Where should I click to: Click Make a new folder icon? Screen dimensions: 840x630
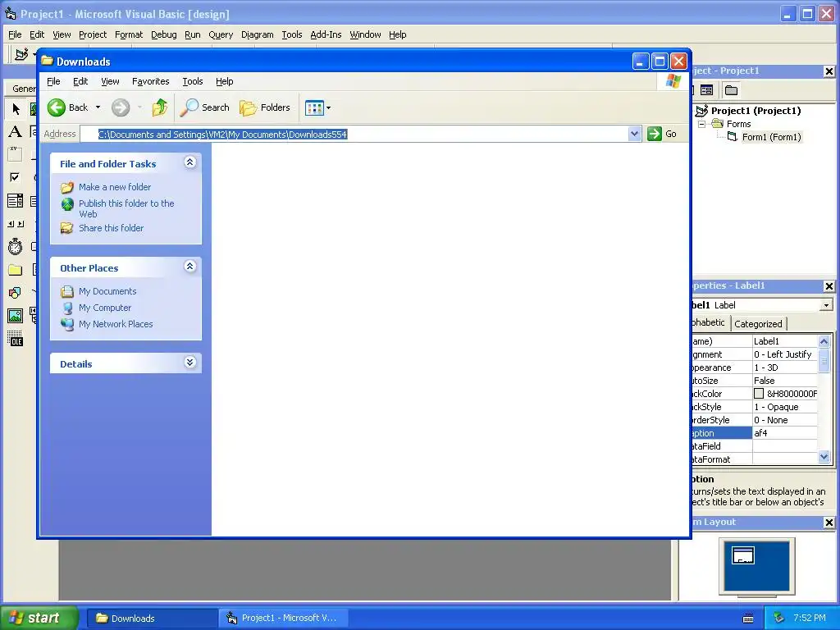pos(67,187)
